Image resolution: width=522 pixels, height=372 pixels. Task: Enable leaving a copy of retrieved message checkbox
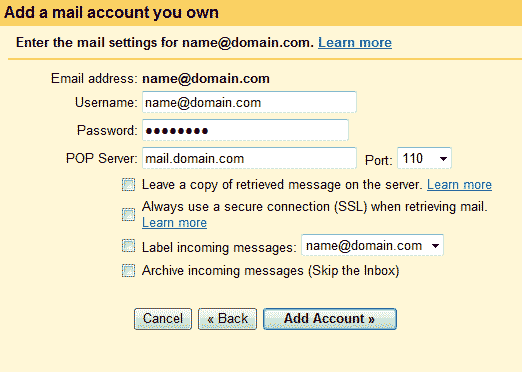point(128,184)
